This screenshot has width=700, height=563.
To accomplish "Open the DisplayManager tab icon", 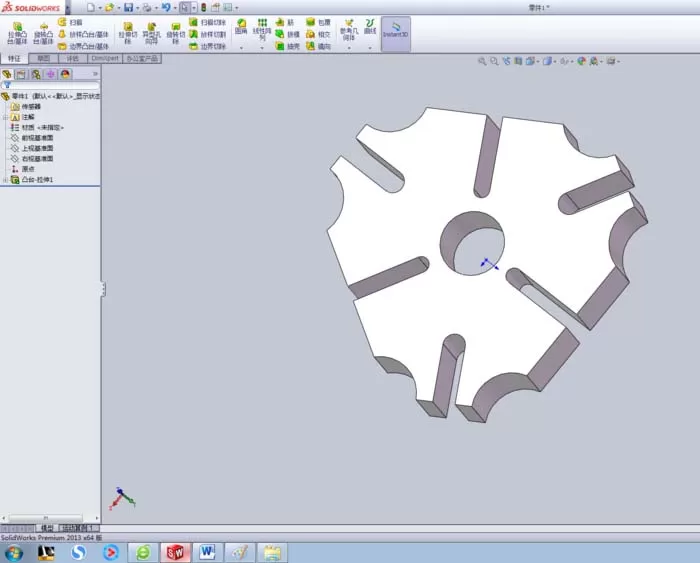I will tap(66, 74).
